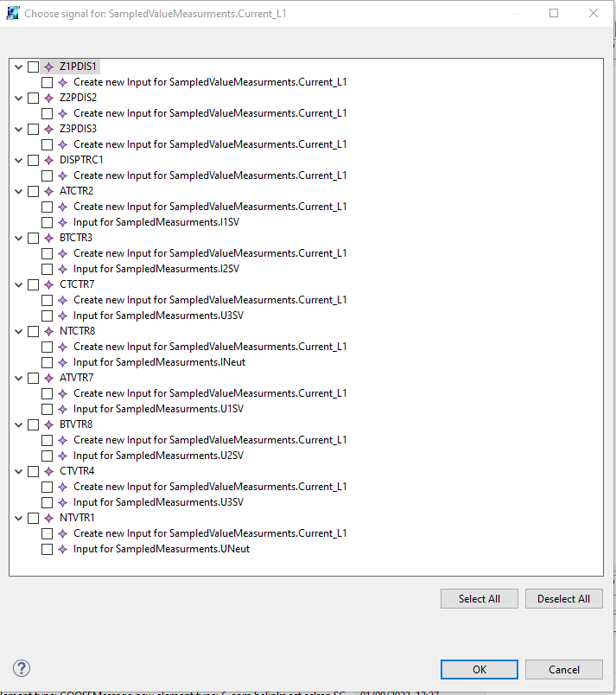Click the icon beside Input for SampledMeasurments.UNeut
This screenshot has height=695, width=616.
(x=62, y=549)
